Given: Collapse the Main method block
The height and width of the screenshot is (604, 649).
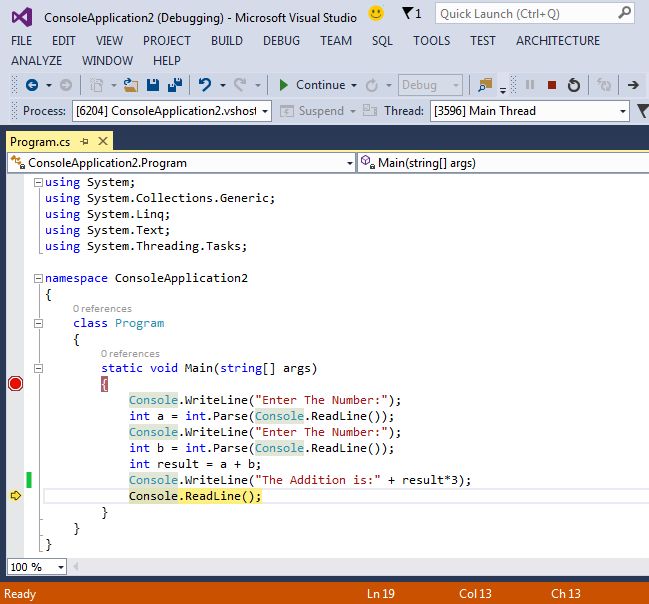Looking at the screenshot, I should click(x=38, y=368).
